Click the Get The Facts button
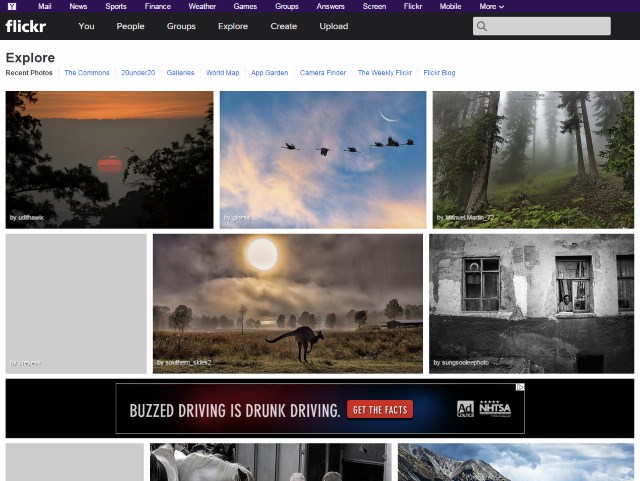 click(380, 410)
